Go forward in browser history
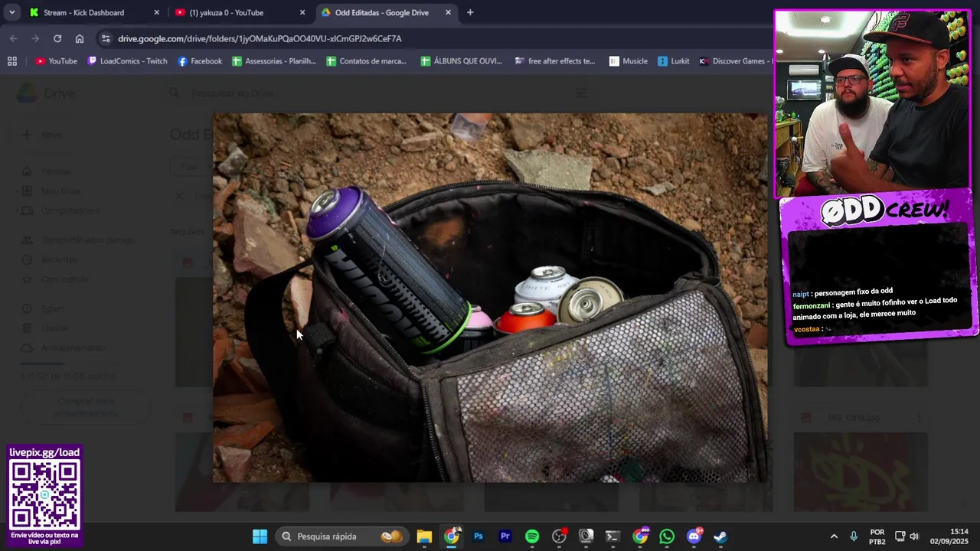The height and width of the screenshot is (551, 980). (35, 38)
